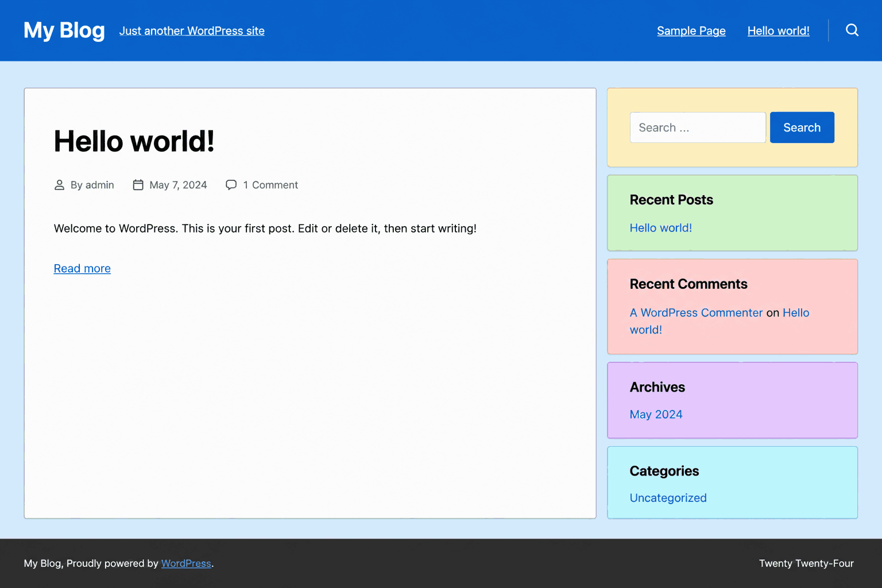Follow the Read more link
This screenshot has width=882, height=588.
point(82,269)
